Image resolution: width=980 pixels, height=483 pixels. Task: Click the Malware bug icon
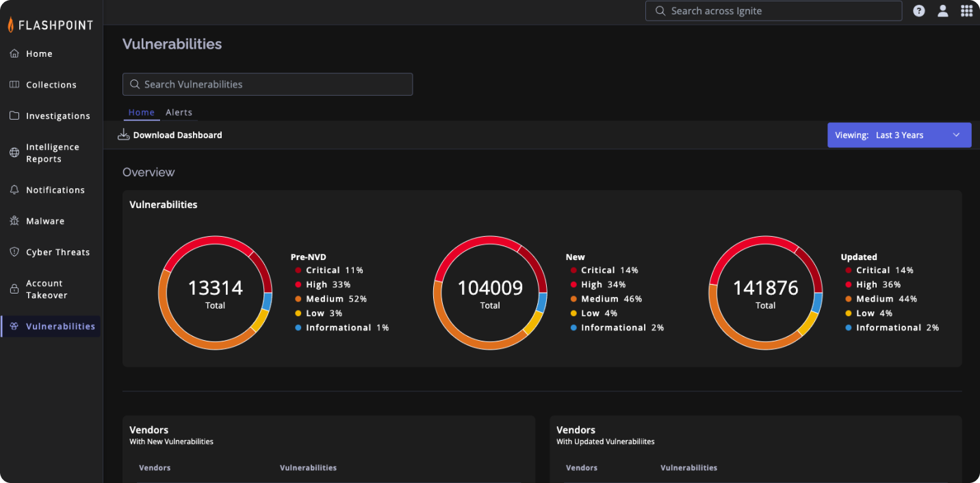coord(14,221)
